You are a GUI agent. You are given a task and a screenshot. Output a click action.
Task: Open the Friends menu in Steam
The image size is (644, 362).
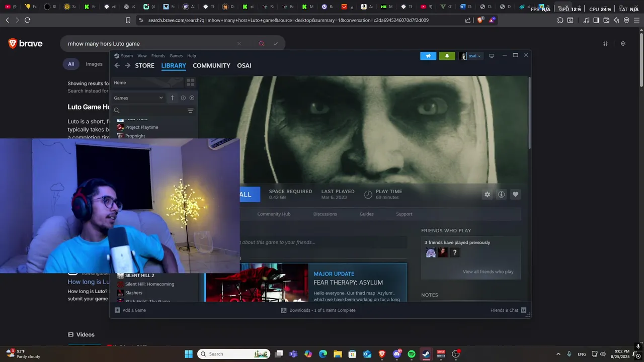pyautogui.click(x=158, y=56)
